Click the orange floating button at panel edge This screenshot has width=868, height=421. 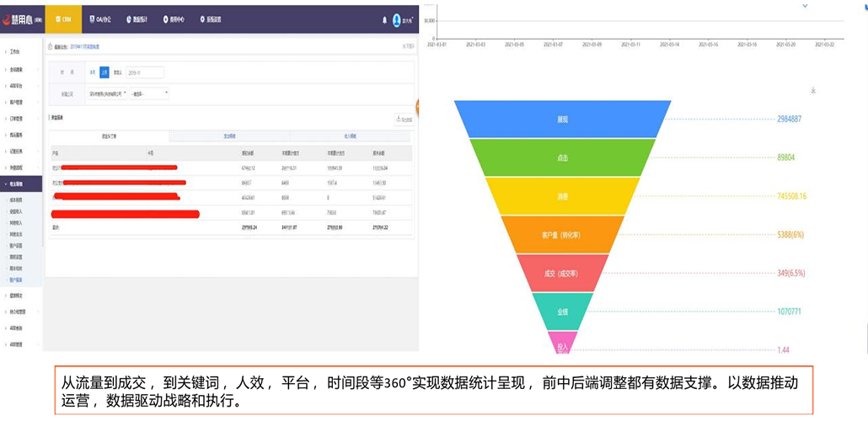[417, 107]
